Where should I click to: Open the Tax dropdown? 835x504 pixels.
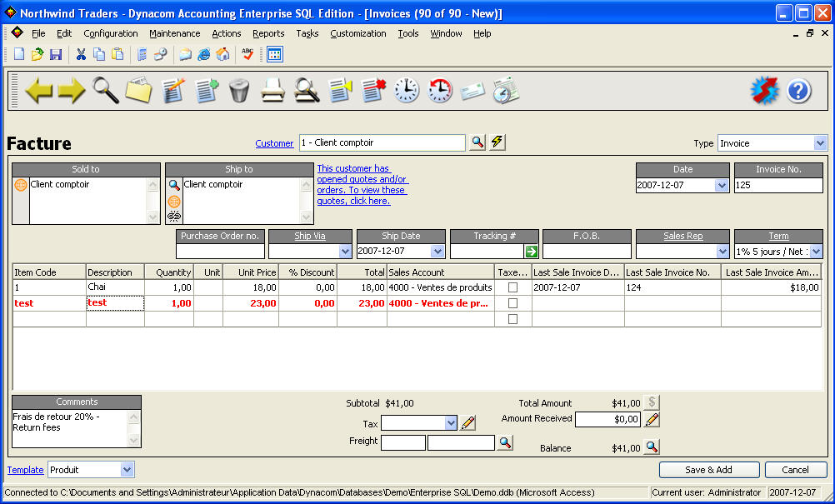[451, 423]
